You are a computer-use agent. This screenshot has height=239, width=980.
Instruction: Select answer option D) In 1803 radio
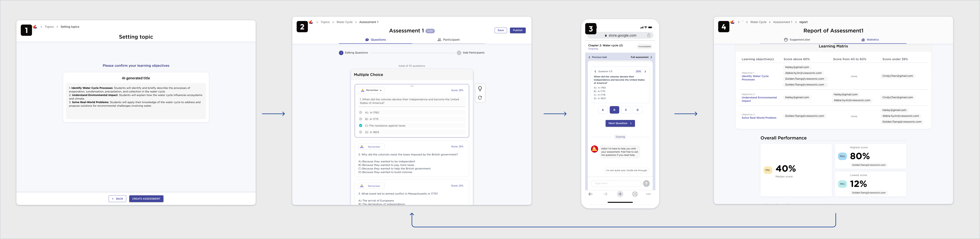361,132
